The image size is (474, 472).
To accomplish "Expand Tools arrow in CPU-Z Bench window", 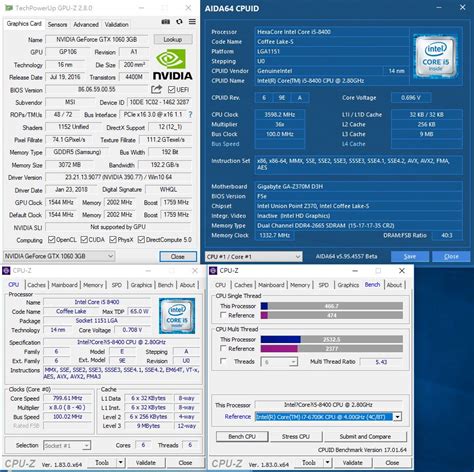I will [x=328, y=463].
